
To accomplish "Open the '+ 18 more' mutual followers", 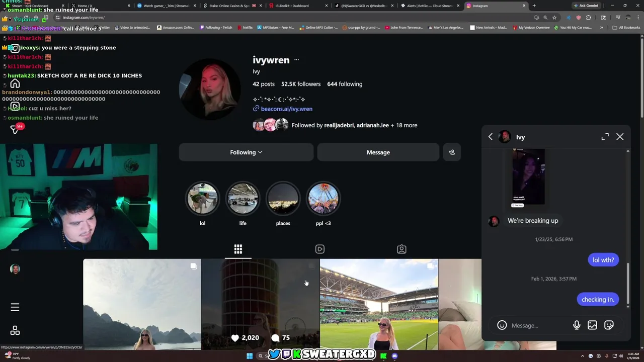I will click(404, 125).
